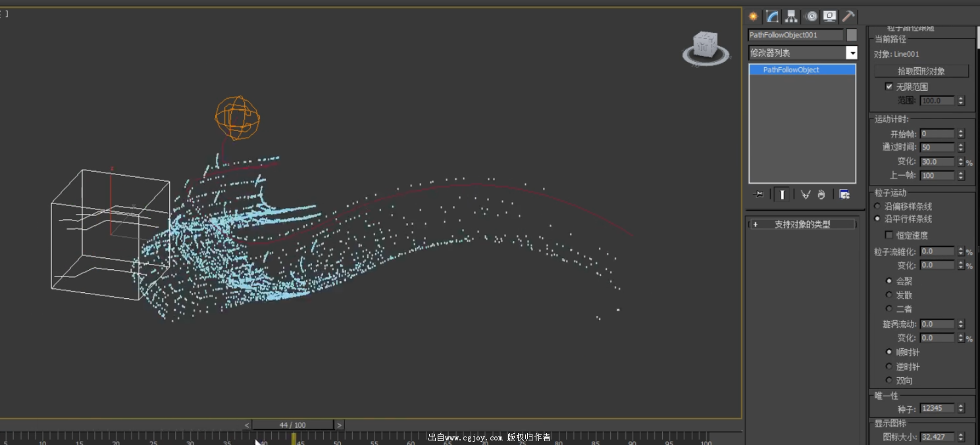The height and width of the screenshot is (445, 980).
Task: Choose the 逆时针 radio option
Action: 889,367
